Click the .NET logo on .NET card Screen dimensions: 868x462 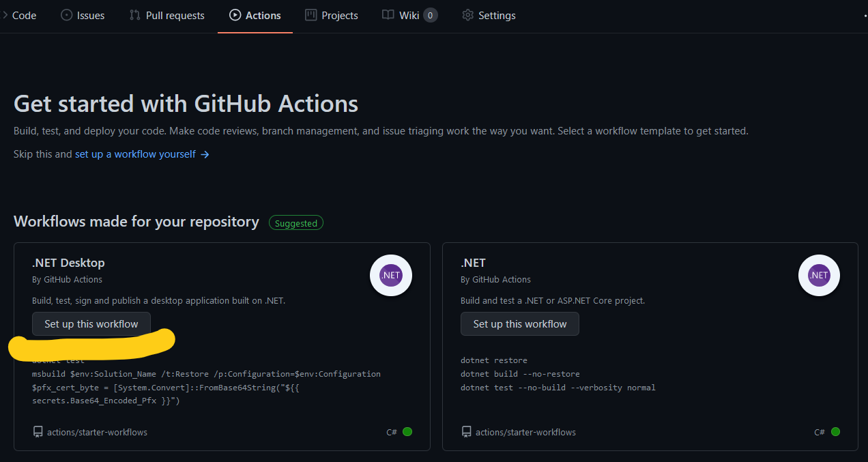(x=819, y=275)
